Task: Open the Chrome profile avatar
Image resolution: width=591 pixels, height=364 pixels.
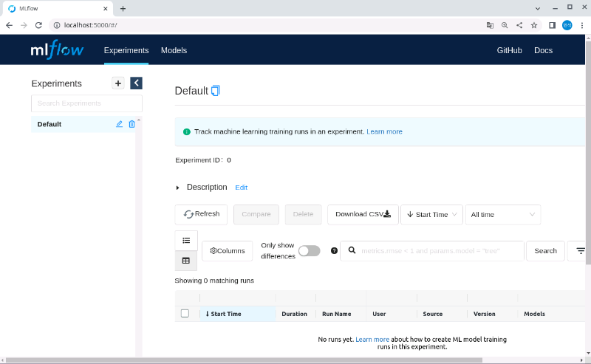Action: click(x=567, y=25)
